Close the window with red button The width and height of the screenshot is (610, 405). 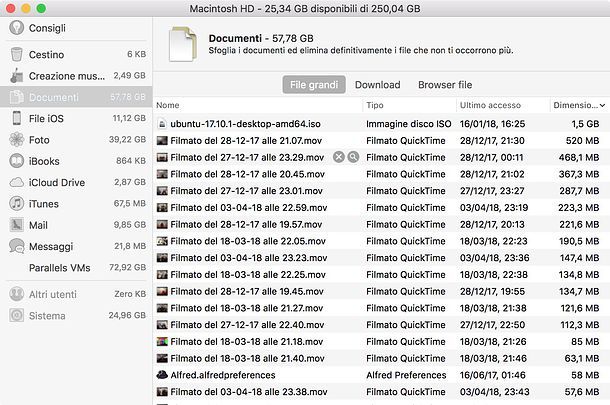point(11,8)
